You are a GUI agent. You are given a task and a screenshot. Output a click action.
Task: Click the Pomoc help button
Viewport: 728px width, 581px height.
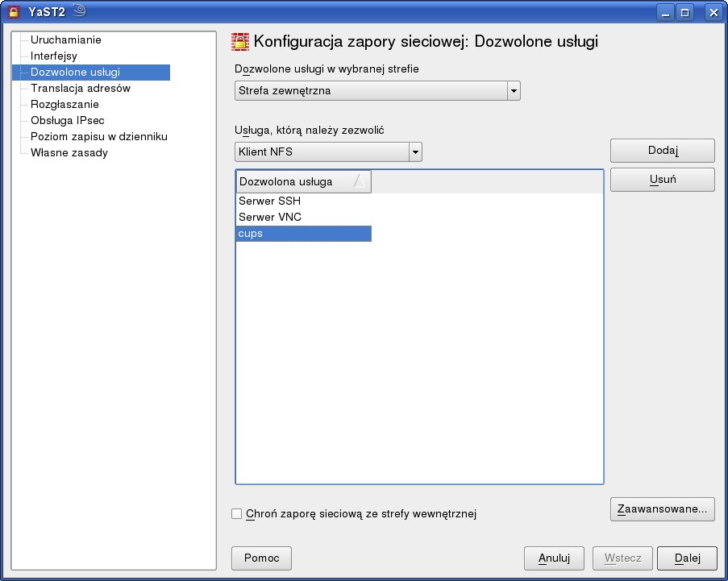(261, 558)
